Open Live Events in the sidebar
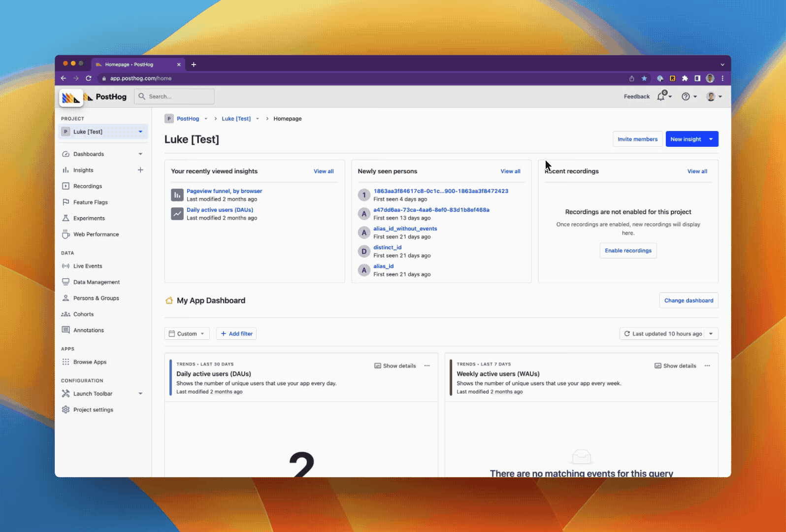Screen dimensions: 786x532 pos(87,266)
